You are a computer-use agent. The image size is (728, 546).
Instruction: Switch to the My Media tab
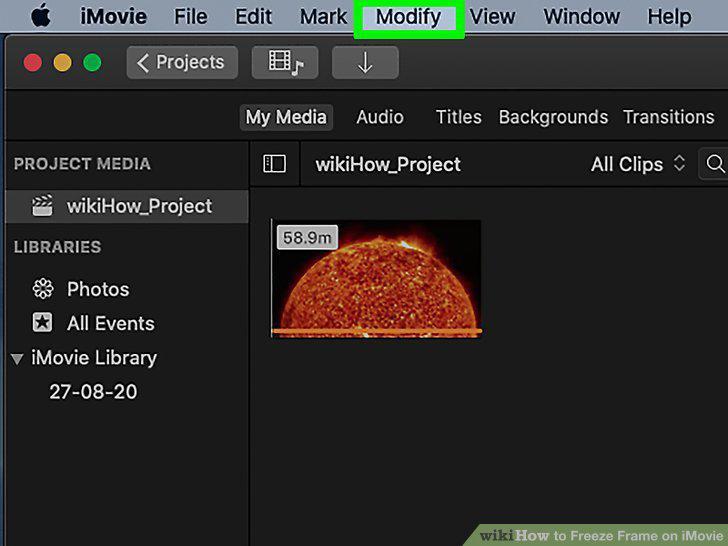[x=286, y=117]
